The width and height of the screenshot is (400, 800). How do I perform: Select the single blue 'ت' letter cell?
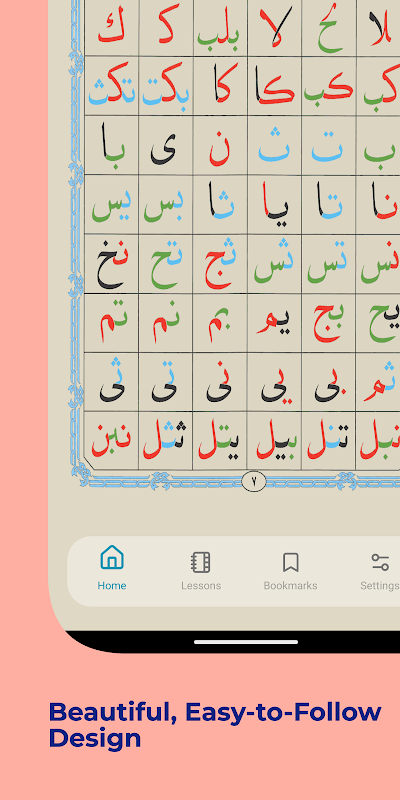pyautogui.click(x=329, y=145)
